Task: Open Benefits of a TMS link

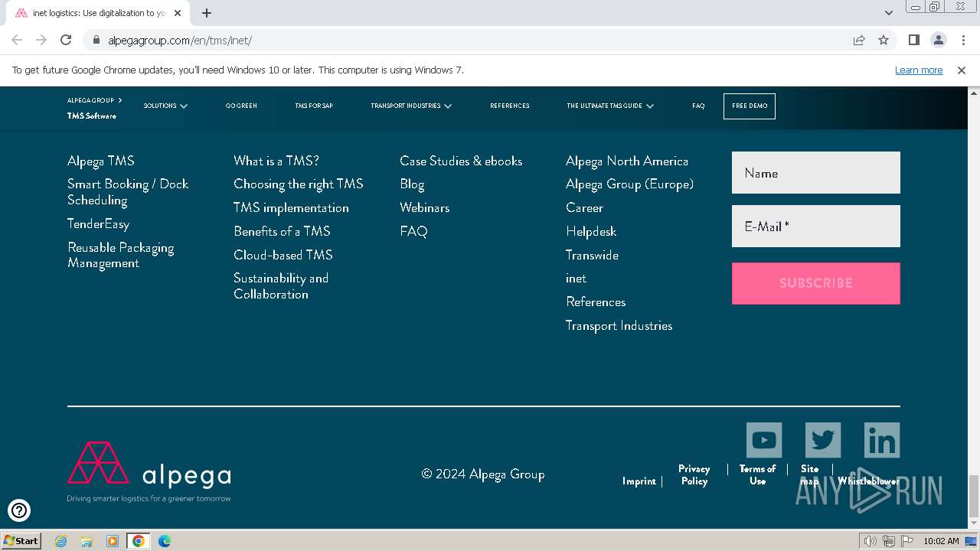Action: (282, 231)
